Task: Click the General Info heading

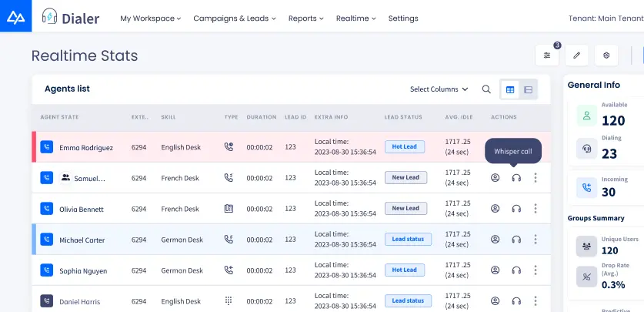Action: tap(594, 85)
